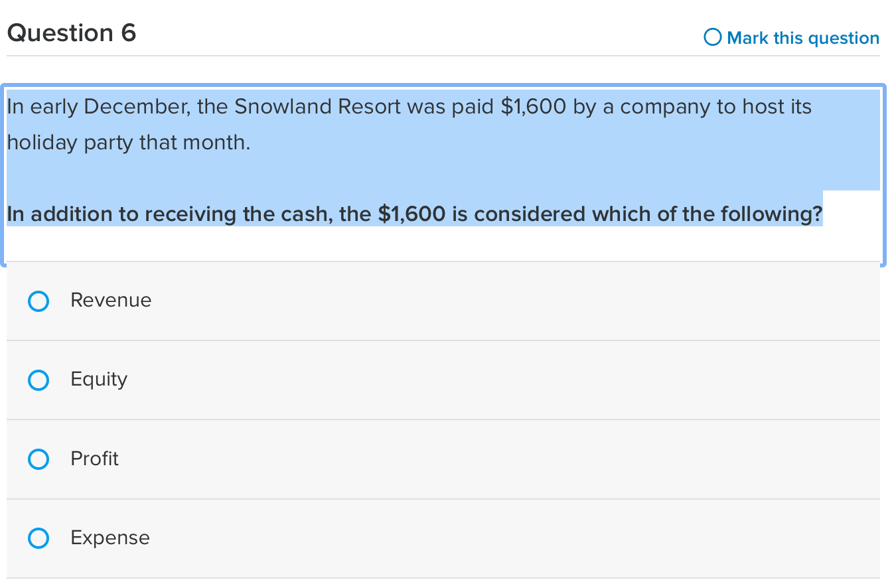
Task: Click the Revenue text label
Action: pyautogui.click(x=110, y=300)
